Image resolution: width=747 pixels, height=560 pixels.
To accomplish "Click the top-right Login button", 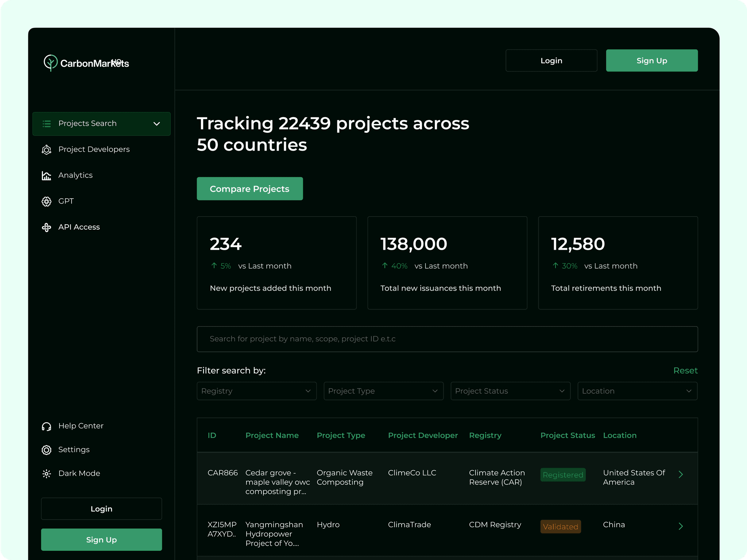I will (551, 61).
